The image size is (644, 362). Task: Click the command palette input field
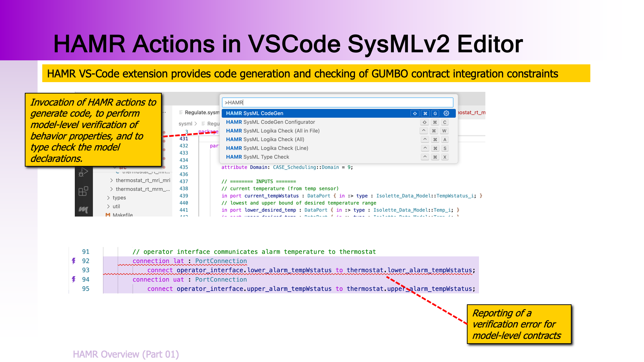(337, 103)
